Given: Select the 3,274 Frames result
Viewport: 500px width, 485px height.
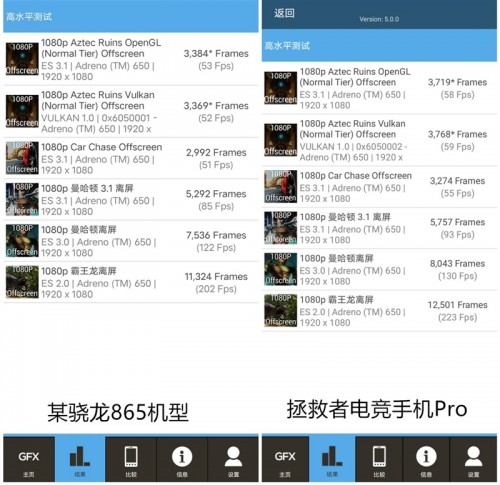Looking at the screenshot, I should pyautogui.click(x=457, y=181).
